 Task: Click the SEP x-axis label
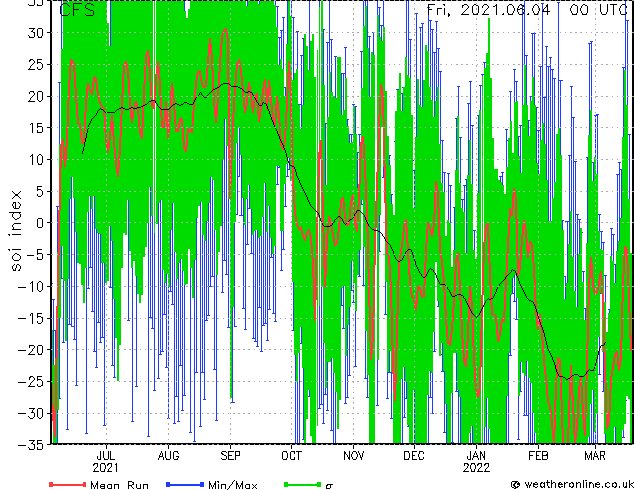(230, 456)
